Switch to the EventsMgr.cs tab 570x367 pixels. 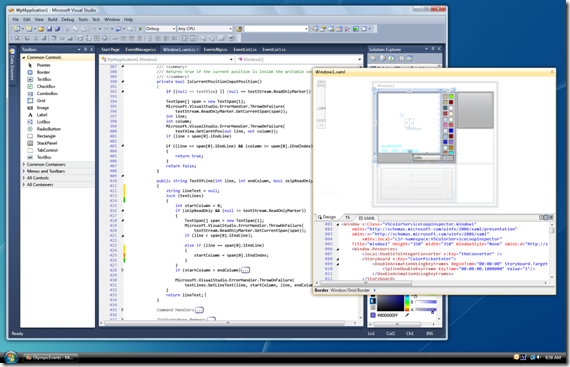click(216, 49)
